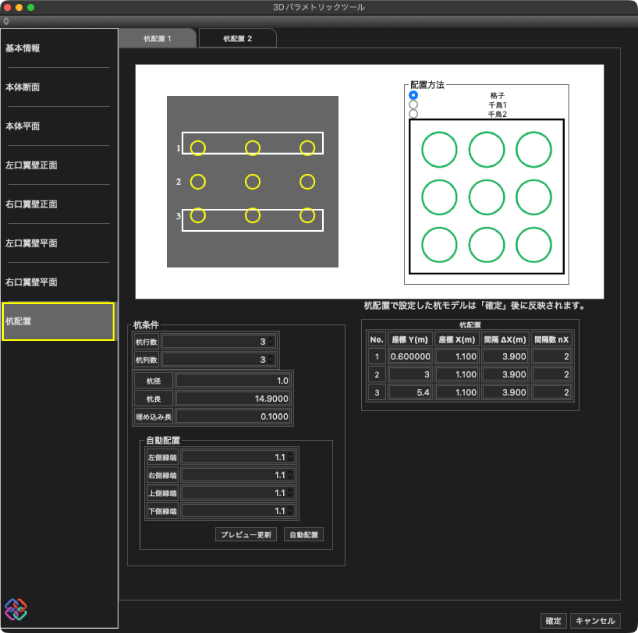Image resolution: width=638 pixels, height=633 pixels.
Task: Click row 1 座標 X(m) cell
Action: click(x=457, y=357)
